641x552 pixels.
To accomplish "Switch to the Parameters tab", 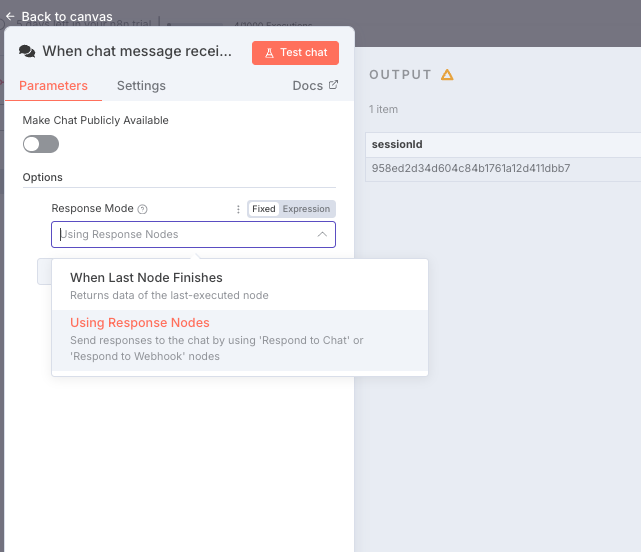I will [x=53, y=86].
